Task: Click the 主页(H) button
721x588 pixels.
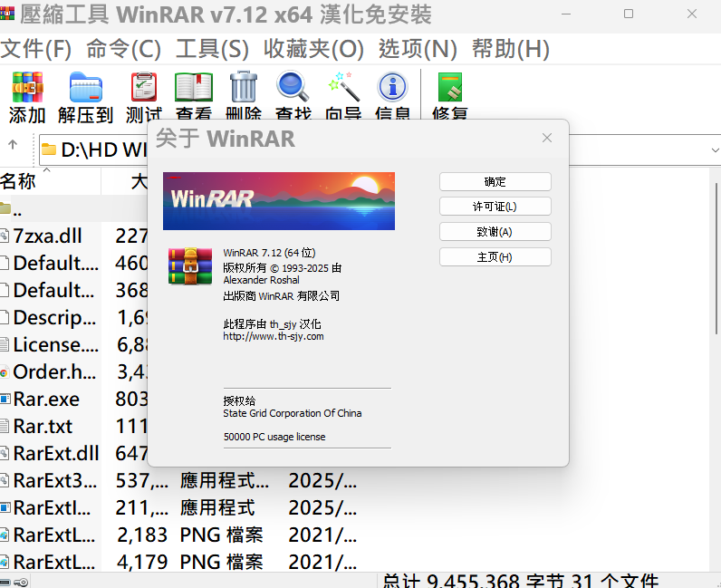Action: (x=495, y=256)
